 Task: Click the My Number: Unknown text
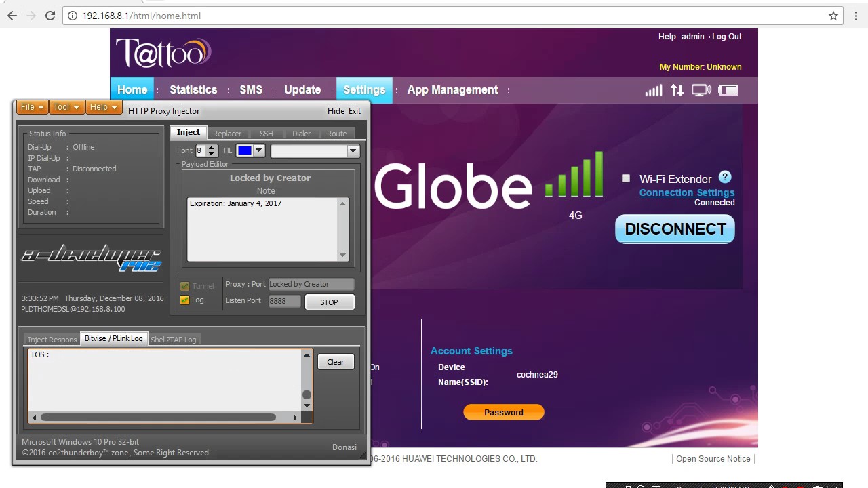click(x=701, y=67)
